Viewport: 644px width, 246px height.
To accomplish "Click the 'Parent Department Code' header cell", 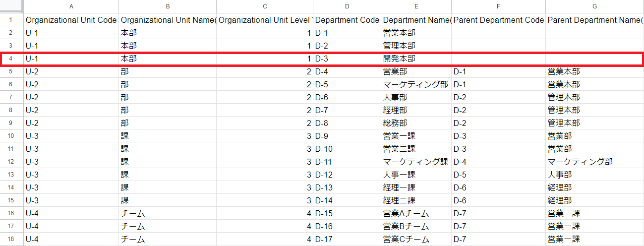I will (x=498, y=20).
